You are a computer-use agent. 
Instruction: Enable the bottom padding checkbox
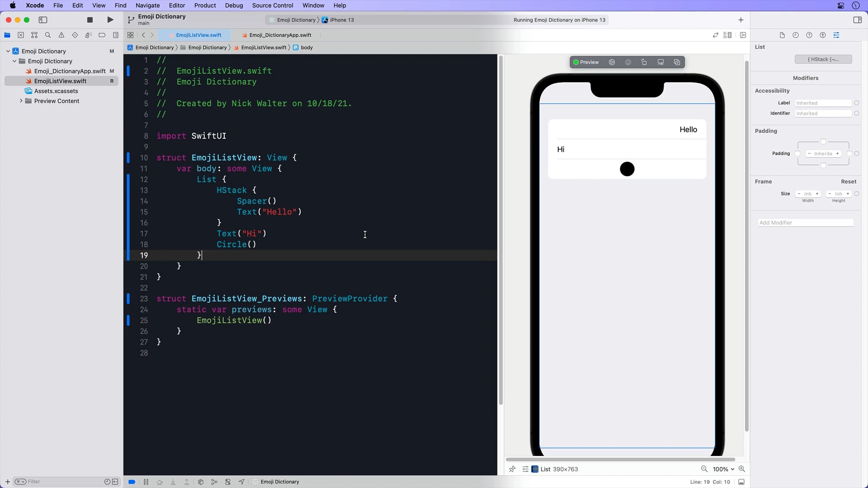(x=823, y=165)
